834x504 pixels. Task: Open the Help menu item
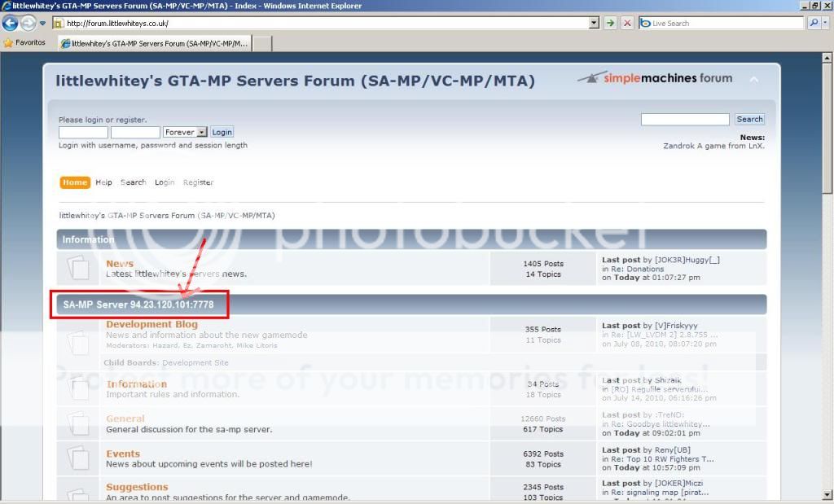click(x=103, y=182)
